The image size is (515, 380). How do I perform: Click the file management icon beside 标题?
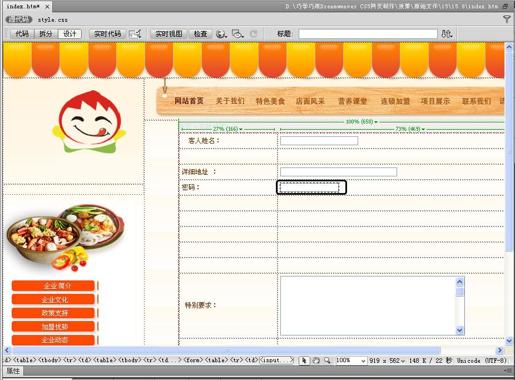click(x=447, y=34)
